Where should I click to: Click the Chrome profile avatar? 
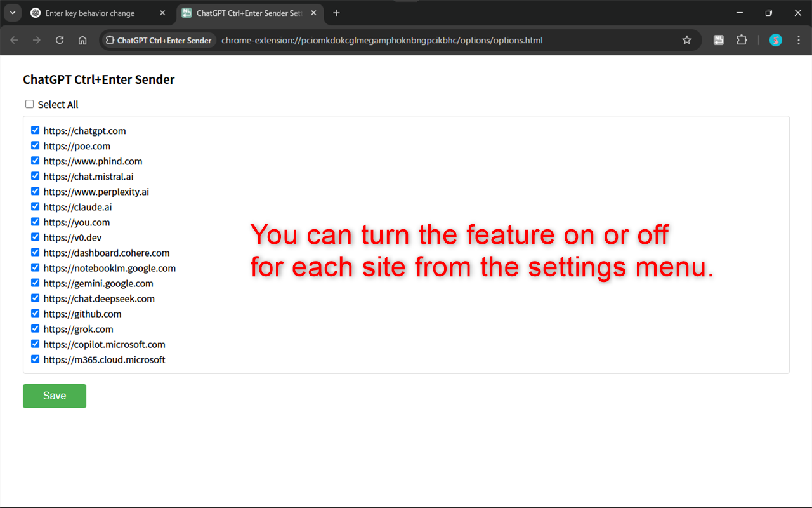pyautogui.click(x=775, y=40)
